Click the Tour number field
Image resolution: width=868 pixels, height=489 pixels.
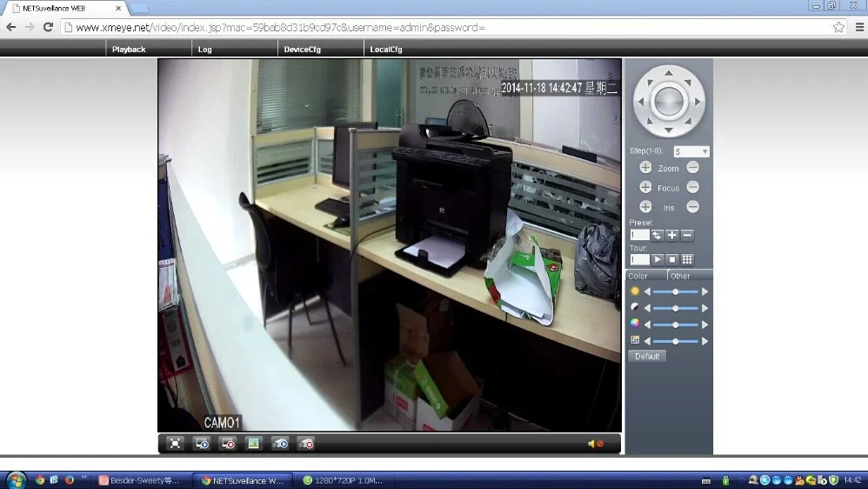pyautogui.click(x=639, y=260)
